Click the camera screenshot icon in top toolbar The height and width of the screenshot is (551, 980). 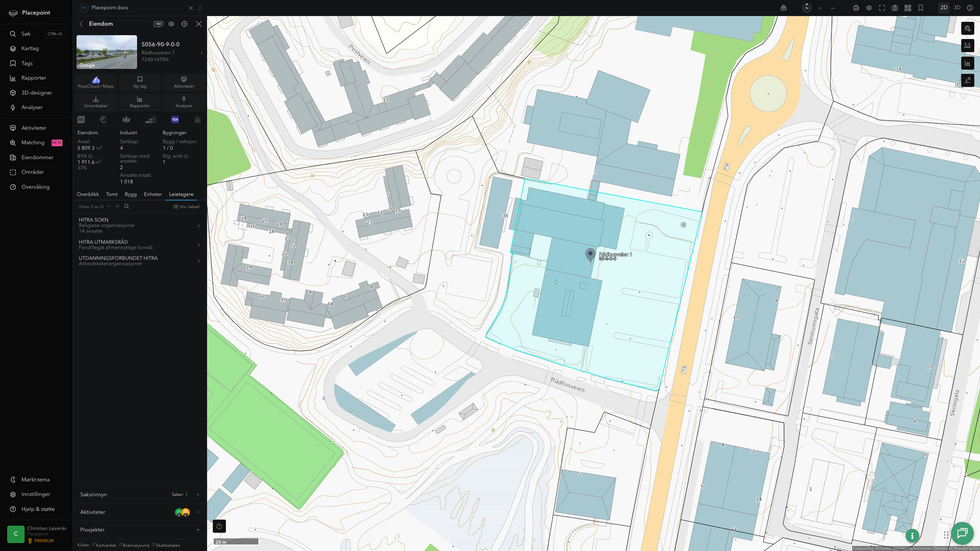coord(895,8)
